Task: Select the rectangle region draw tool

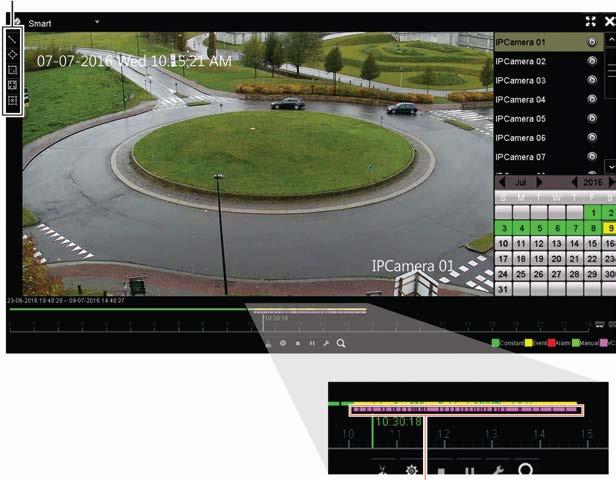Action: tap(13, 70)
